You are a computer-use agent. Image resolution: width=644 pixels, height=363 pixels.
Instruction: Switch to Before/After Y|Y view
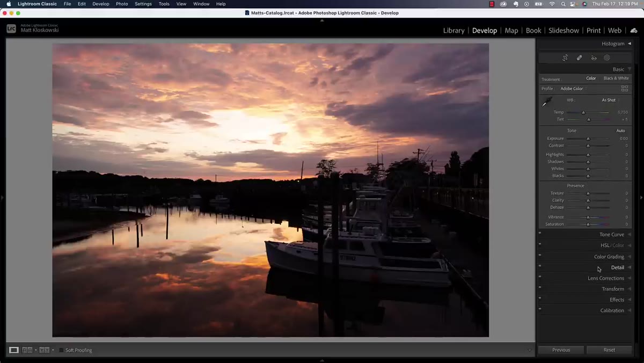pyautogui.click(x=44, y=350)
